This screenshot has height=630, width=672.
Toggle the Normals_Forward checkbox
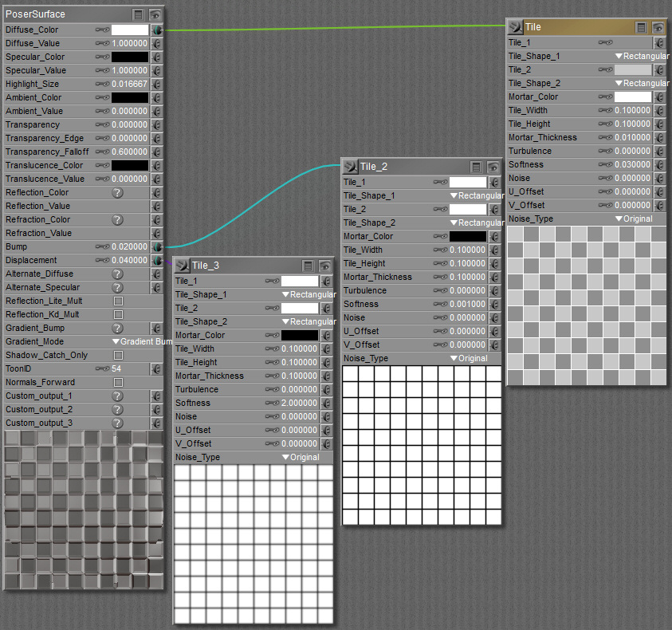pyautogui.click(x=118, y=383)
